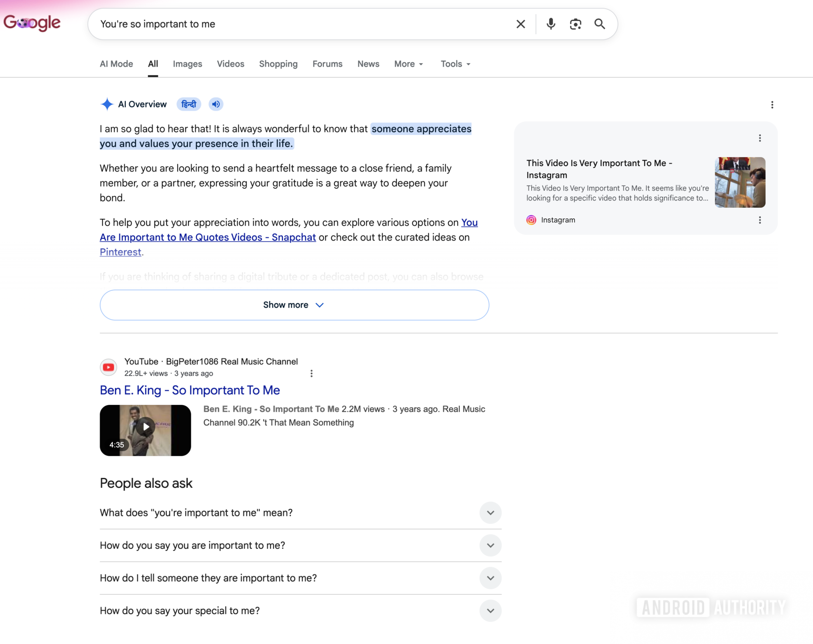
Task: Open the AI Mode tab
Action: (116, 64)
